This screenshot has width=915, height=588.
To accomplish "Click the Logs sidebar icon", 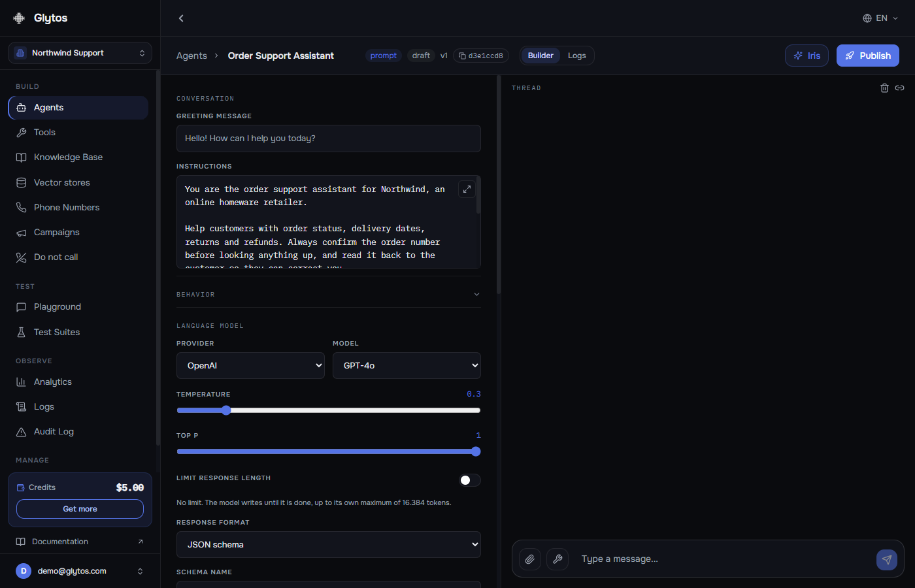I will click(21, 407).
